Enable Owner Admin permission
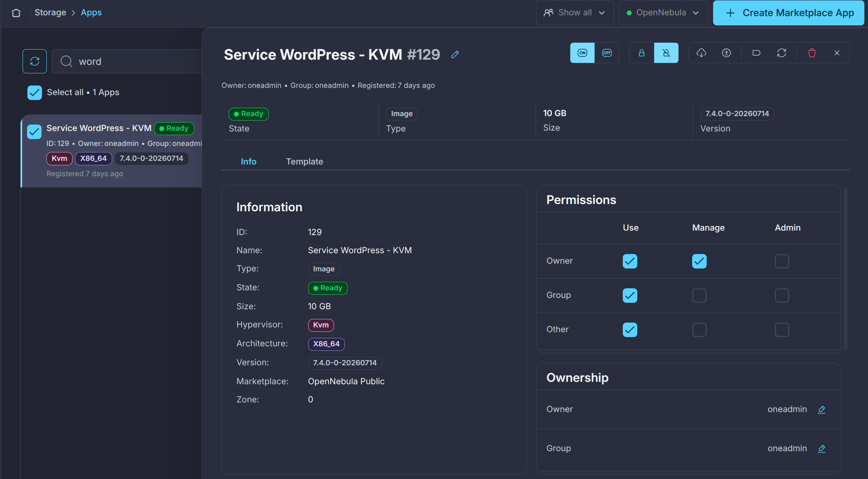 tap(782, 261)
